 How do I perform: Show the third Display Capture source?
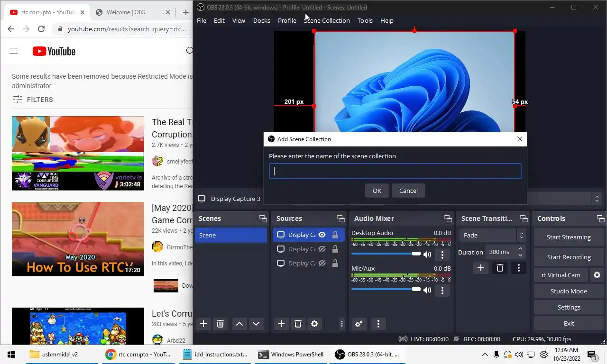point(322,263)
